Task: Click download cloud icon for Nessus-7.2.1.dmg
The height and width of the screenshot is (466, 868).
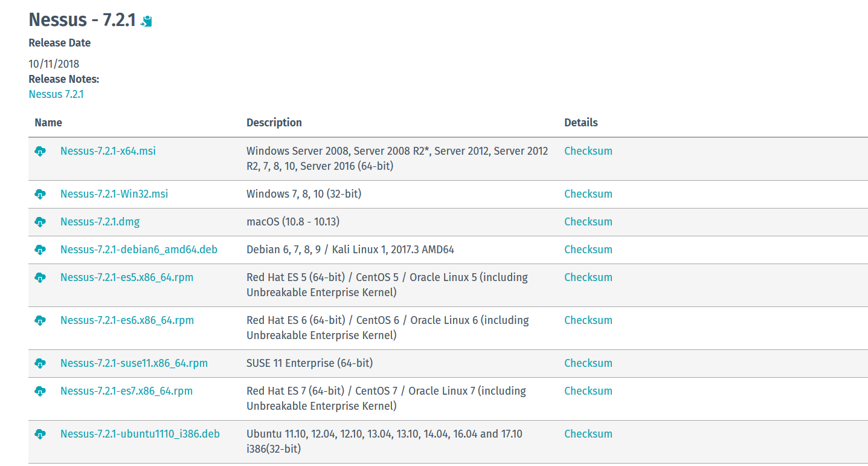Action: pos(40,222)
